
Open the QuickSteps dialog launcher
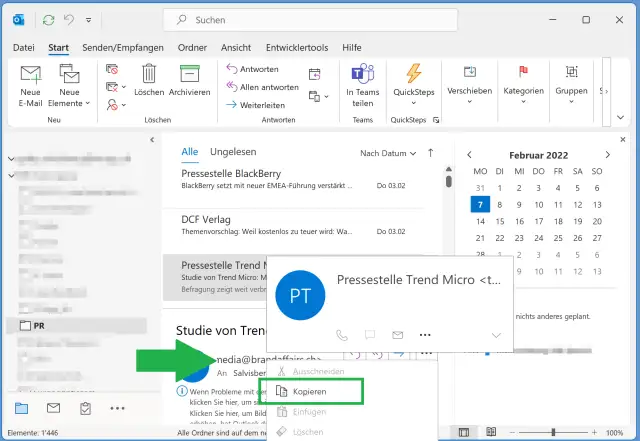(x=436, y=120)
